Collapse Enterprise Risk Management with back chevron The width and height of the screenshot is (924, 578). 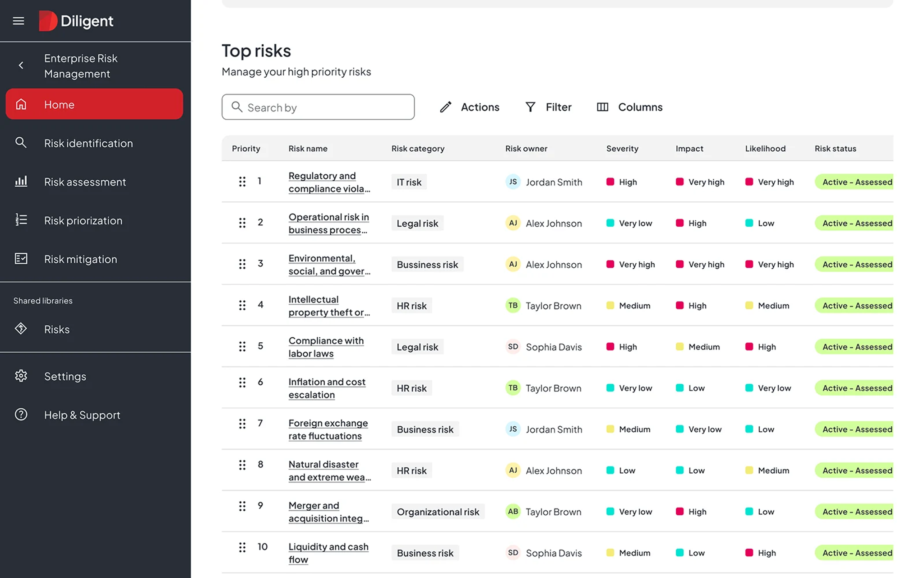click(x=21, y=65)
